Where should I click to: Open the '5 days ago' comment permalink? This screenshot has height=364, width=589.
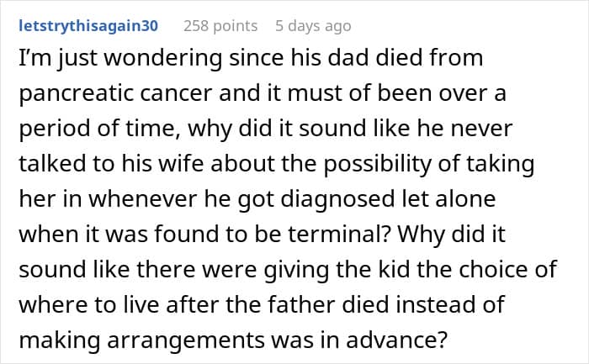[x=313, y=26]
